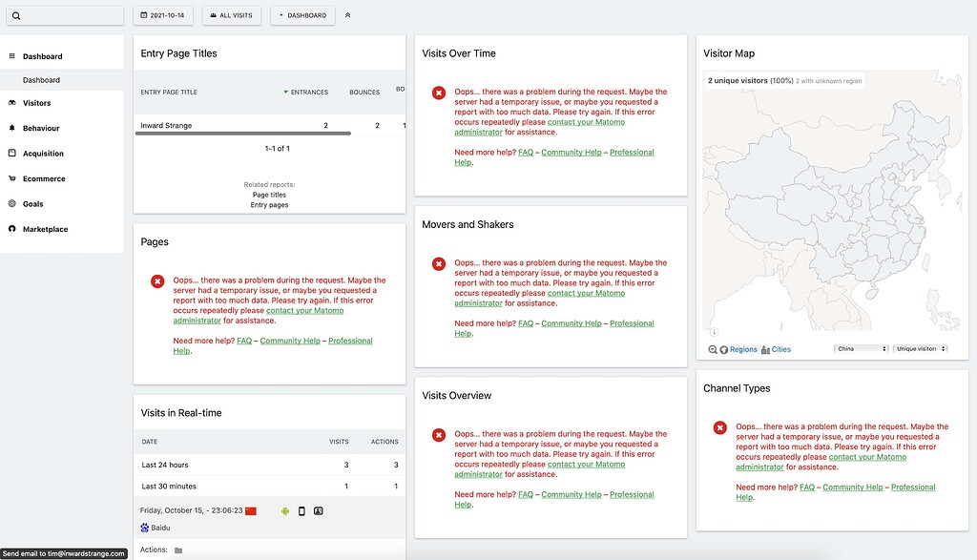Open the Unique visitors metric dropdown
Viewport: 977px width, 560px height.
(919, 349)
